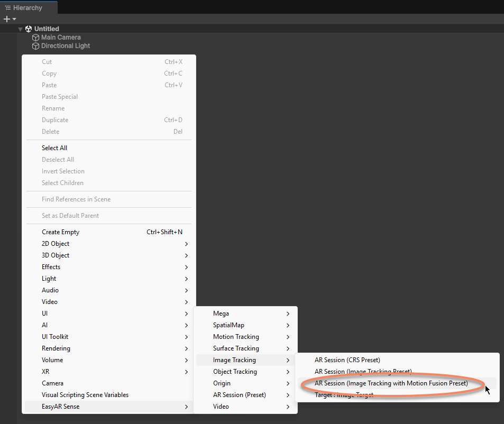Collapse the Untitled scene foldout triangle
Screen dimensions: 504x424
point(20,29)
